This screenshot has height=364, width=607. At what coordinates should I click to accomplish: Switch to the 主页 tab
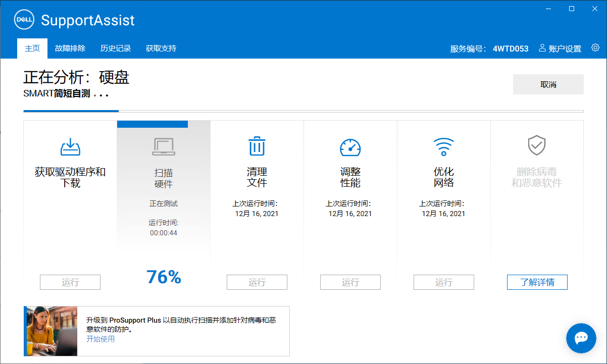tap(32, 48)
